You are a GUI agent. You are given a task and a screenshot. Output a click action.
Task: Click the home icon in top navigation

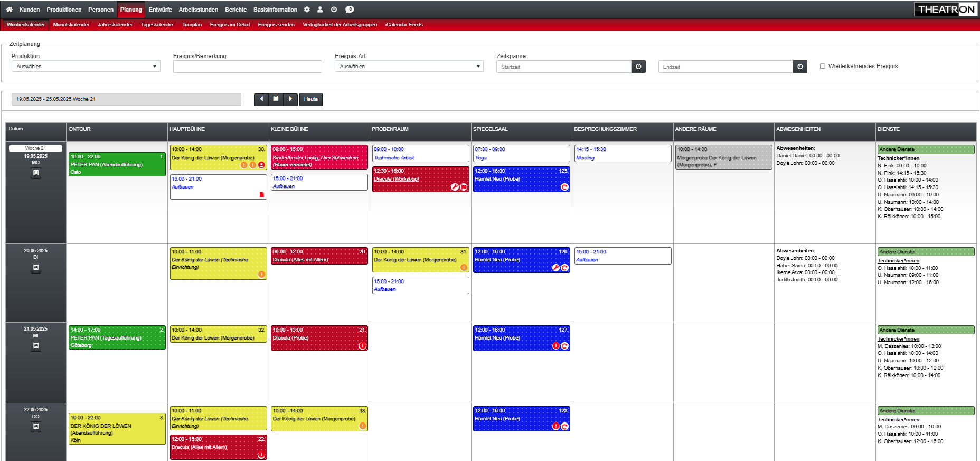(9, 10)
